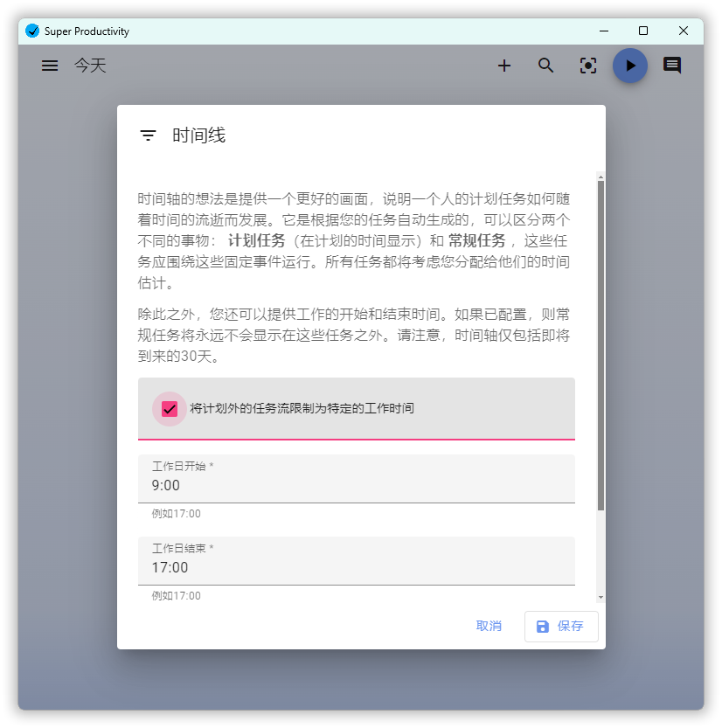Click the 工作日开始 time field showing 9:00

click(x=350, y=483)
